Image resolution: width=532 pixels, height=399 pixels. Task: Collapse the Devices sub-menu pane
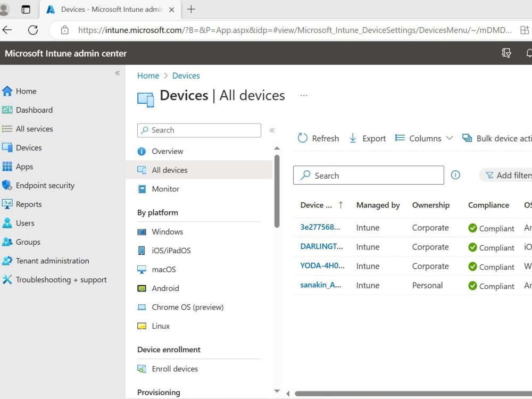(272, 130)
